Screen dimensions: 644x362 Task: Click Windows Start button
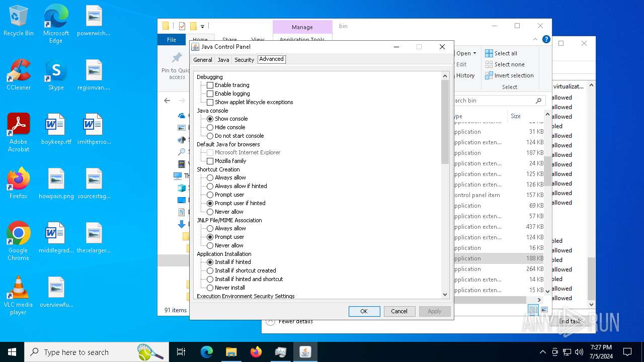coord(12,352)
